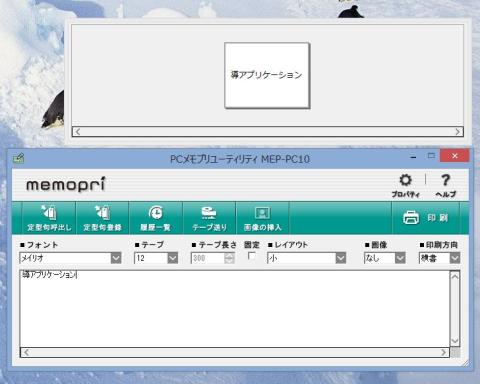Click the editor vertical scrollbar up arrow
This screenshot has width=480, height=384.
[455, 277]
